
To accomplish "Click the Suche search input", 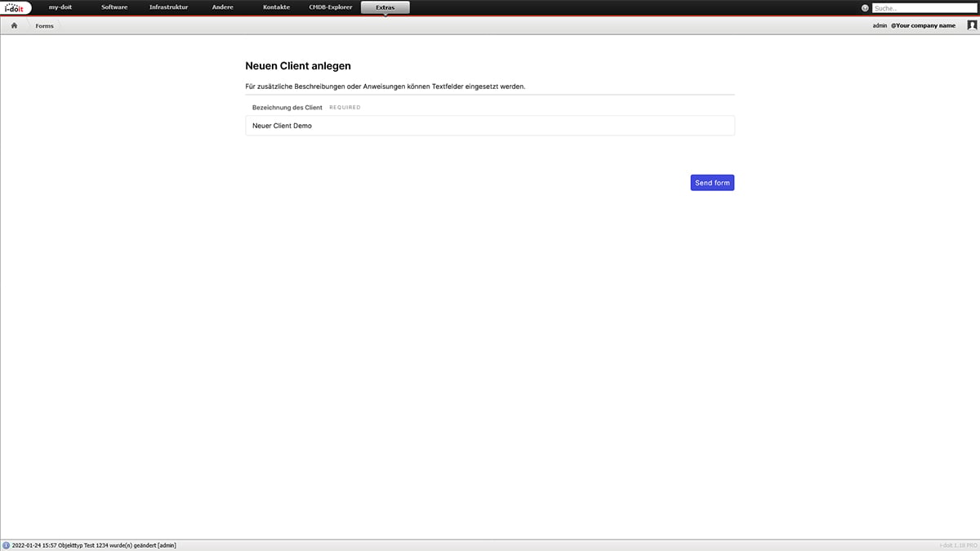I will (924, 8).
